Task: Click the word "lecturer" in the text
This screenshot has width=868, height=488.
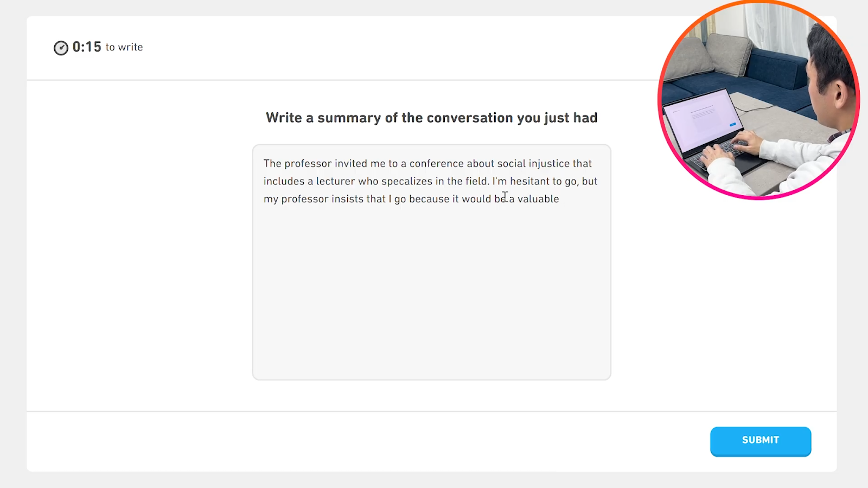Action: tap(335, 182)
